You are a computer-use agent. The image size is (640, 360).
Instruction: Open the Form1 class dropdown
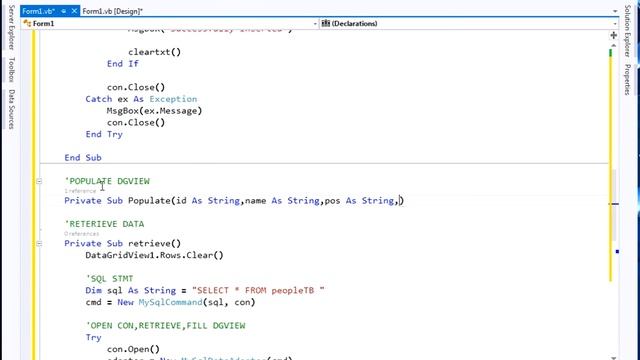[170, 24]
